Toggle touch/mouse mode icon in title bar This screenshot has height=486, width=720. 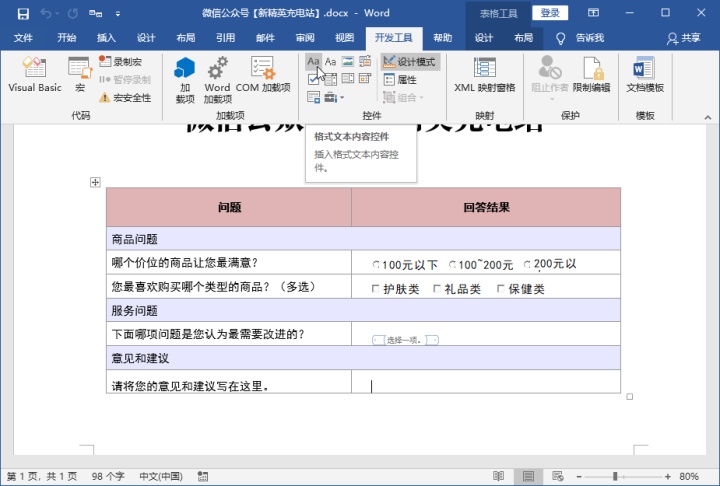96,13
